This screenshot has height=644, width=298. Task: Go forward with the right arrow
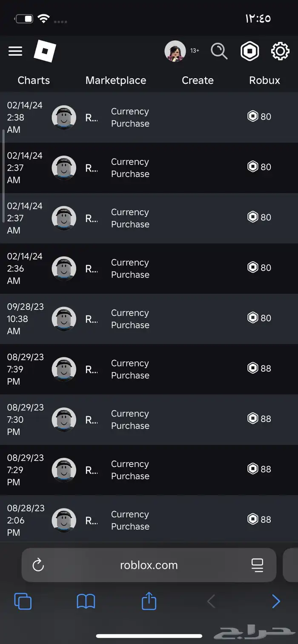tap(276, 601)
